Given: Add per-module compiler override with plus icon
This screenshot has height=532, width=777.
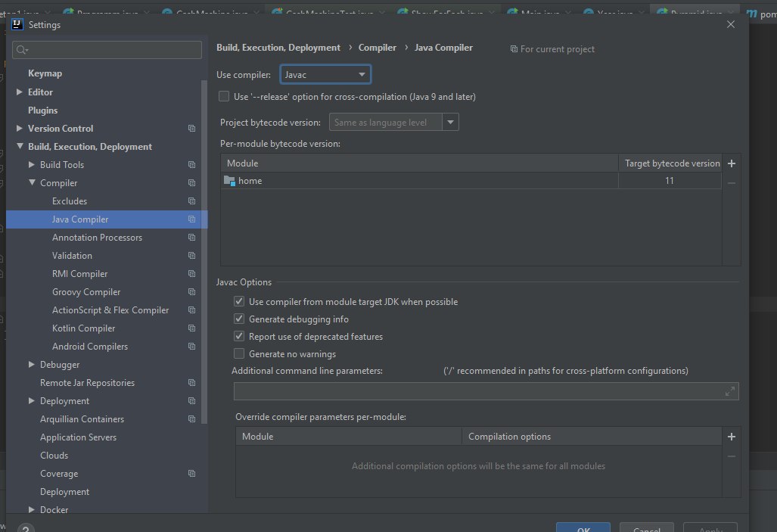Looking at the screenshot, I should tap(732, 437).
